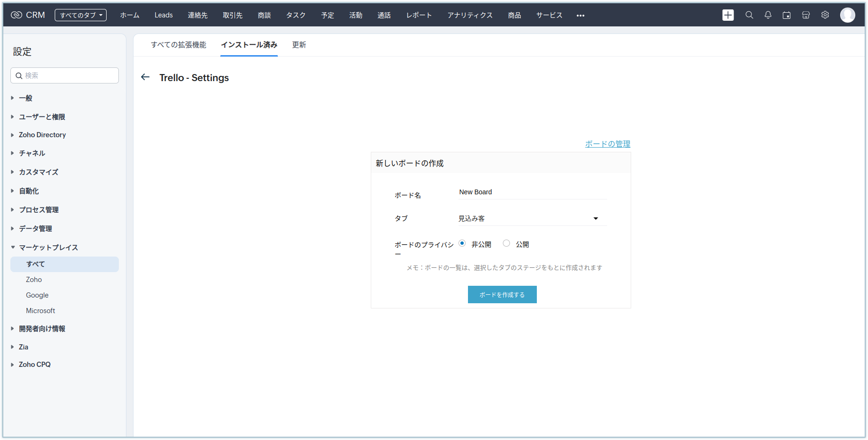The width and height of the screenshot is (868, 440).
Task: Select the 非公開 privacy radio button
Action: pos(462,243)
